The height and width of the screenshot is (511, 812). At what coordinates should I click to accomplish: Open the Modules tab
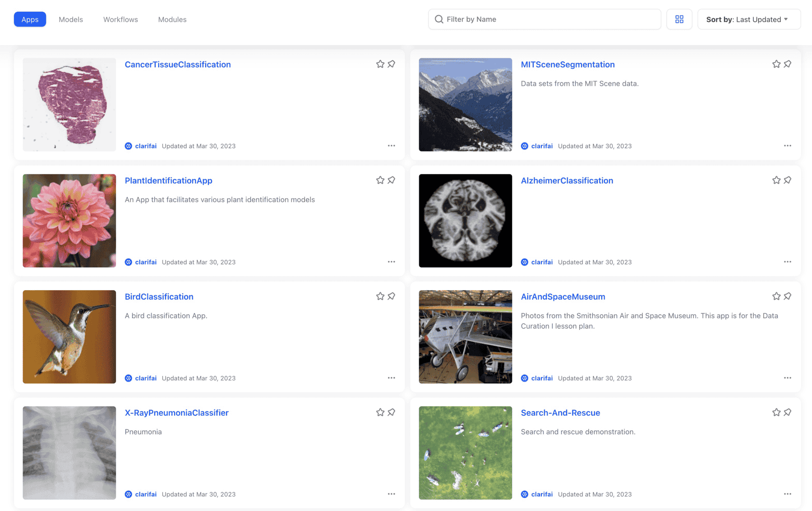coord(172,19)
